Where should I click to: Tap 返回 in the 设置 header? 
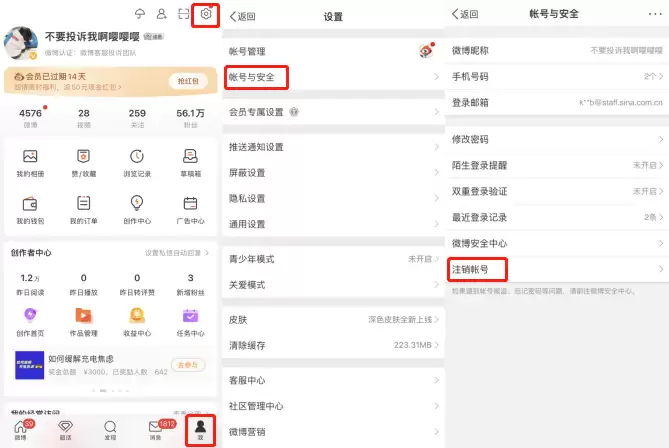242,17
